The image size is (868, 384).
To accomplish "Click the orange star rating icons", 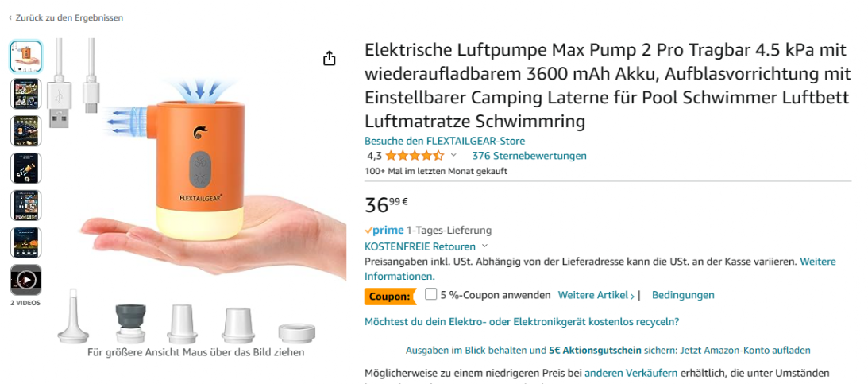I will [415, 156].
